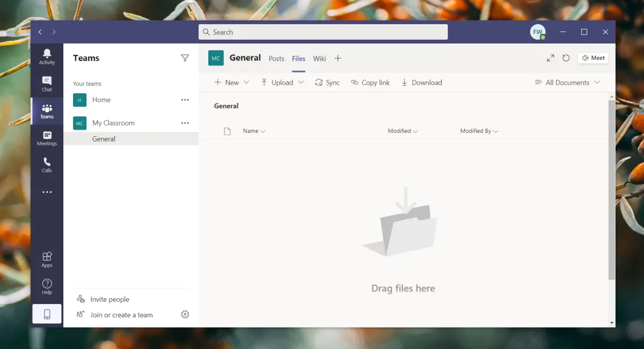Sort by the Modified column
The image size is (644, 349).
tap(402, 131)
